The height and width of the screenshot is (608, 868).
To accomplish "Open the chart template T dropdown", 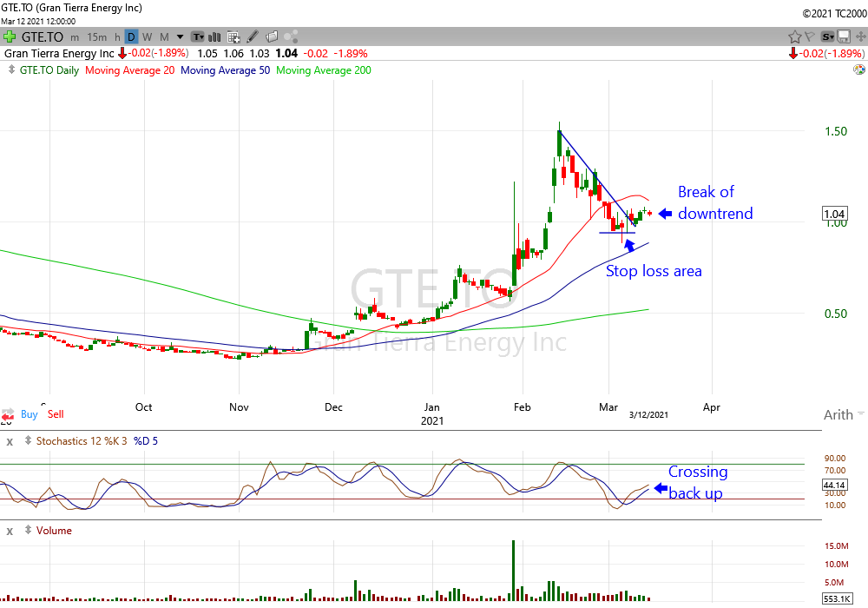I will [198, 37].
